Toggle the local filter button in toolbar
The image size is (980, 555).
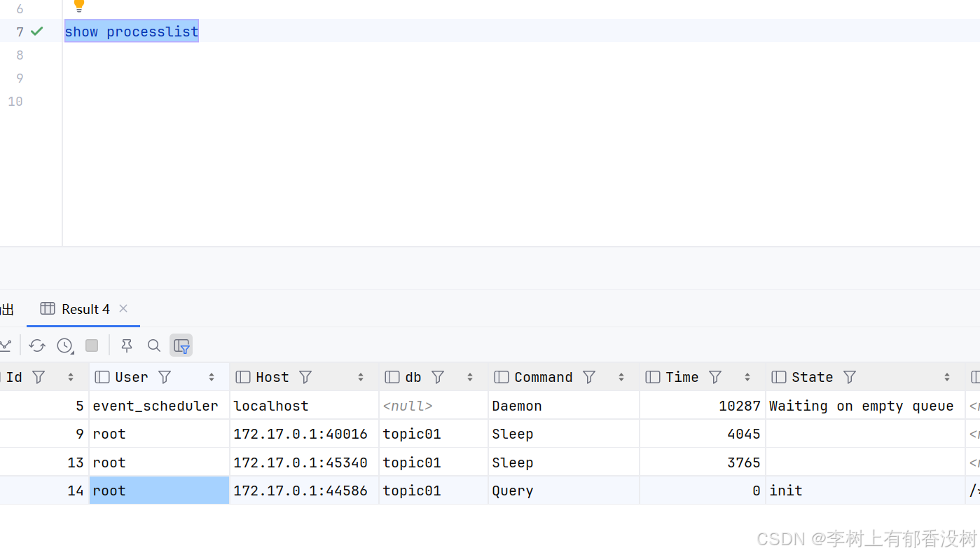pyautogui.click(x=181, y=345)
